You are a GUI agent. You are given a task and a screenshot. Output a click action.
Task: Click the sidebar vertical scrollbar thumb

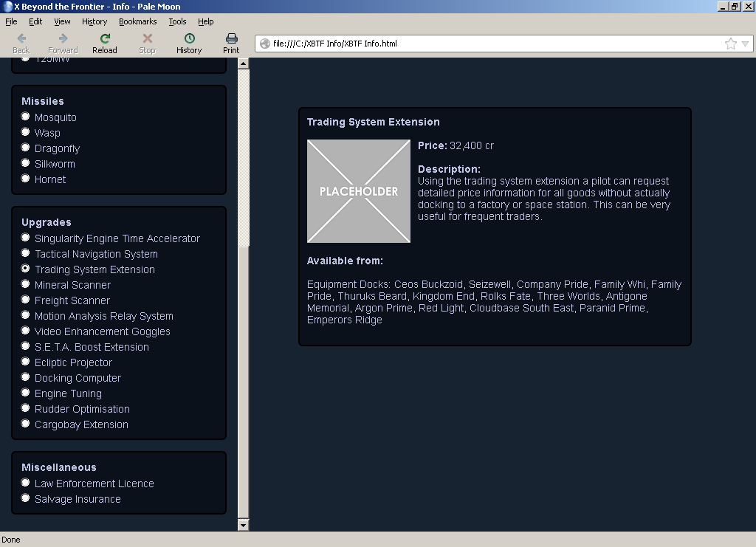click(244, 382)
